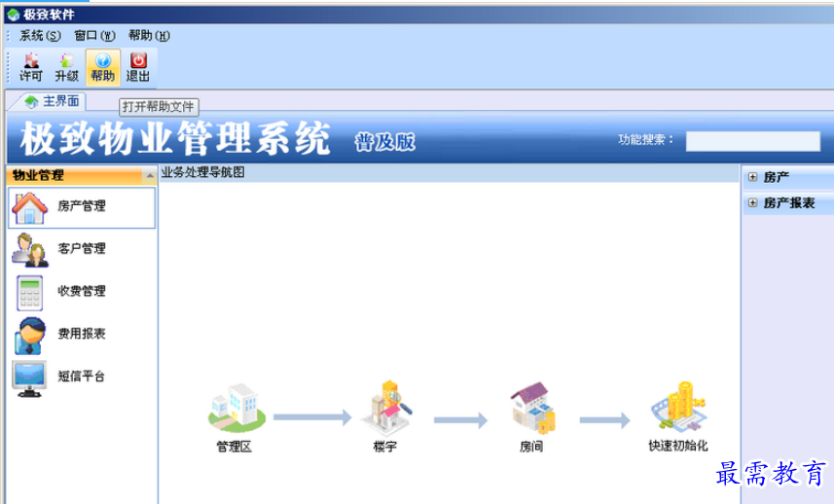The width and height of the screenshot is (834, 504).
Task: Select the 房产报表 group label
Action: (789, 202)
